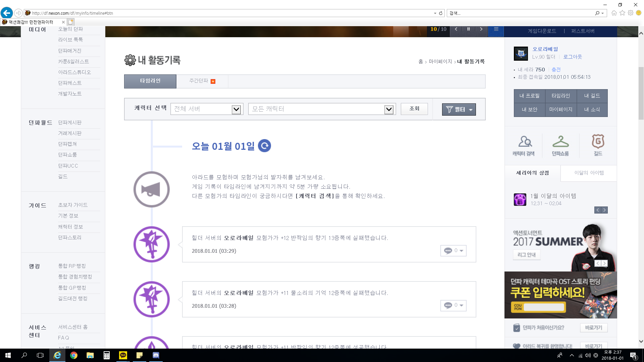The width and height of the screenshot is (644, 362).
Task: Open the 길드 guild shield icon
Action: point(598,145)
